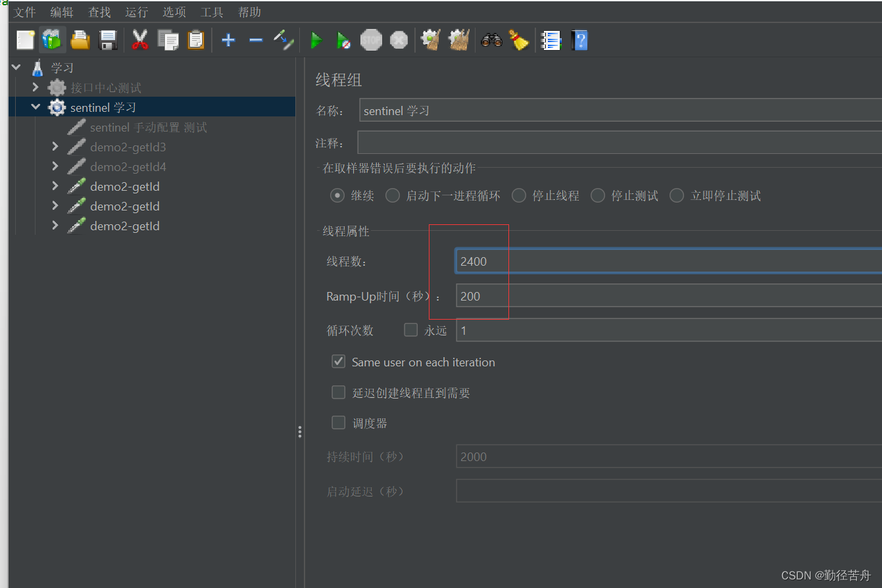Image resolution: width=882 pixels, height=588 pixels.
Task: Click the 名称 name input field
Action: [x=620, y=110]
